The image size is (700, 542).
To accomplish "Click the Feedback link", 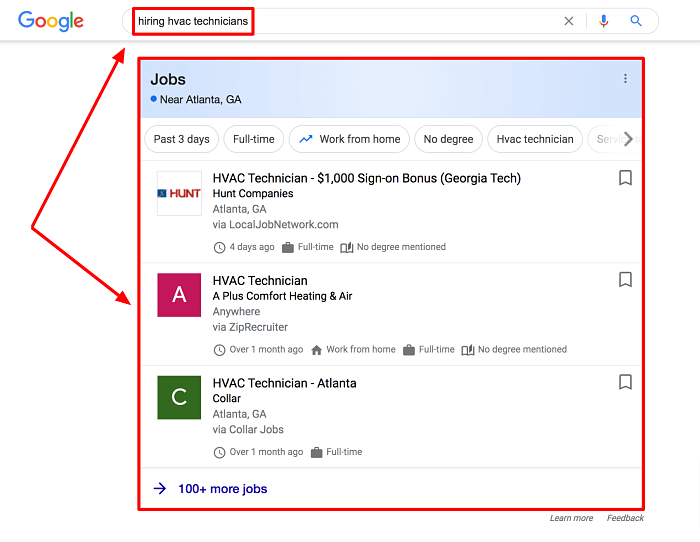I will click(625, 518).
